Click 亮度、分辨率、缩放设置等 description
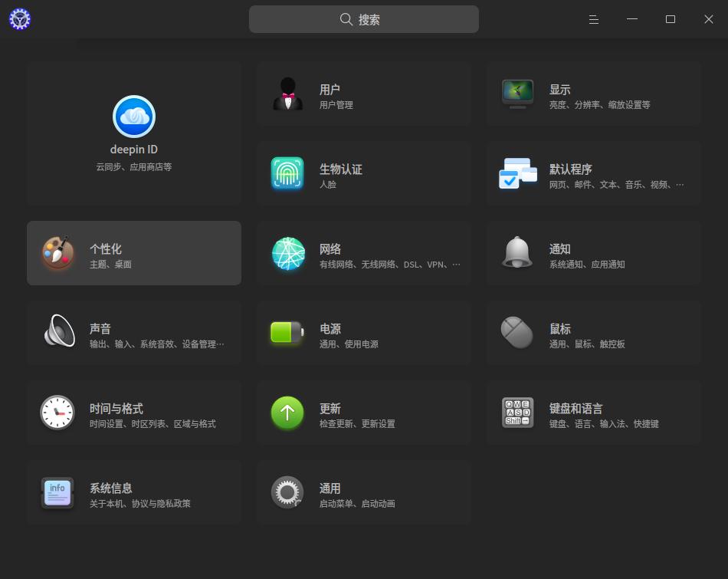Image resolution: width=728 pixels, height=579 pixels. (x=599, y=105)
